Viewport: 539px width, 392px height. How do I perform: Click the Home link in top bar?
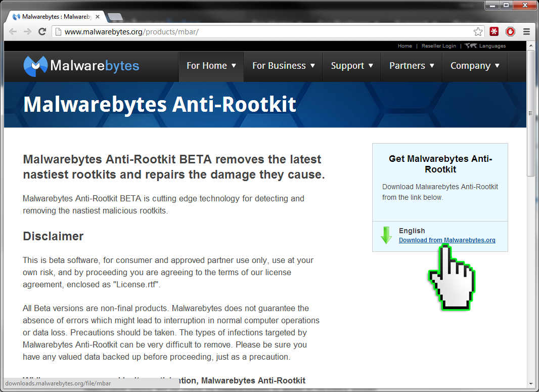[x=405, y=46]
